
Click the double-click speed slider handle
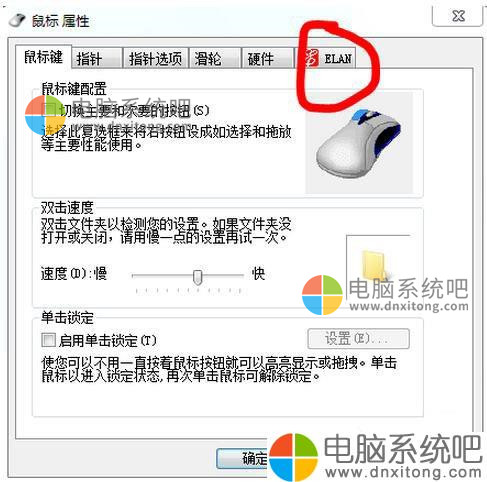tap(198, 277)
